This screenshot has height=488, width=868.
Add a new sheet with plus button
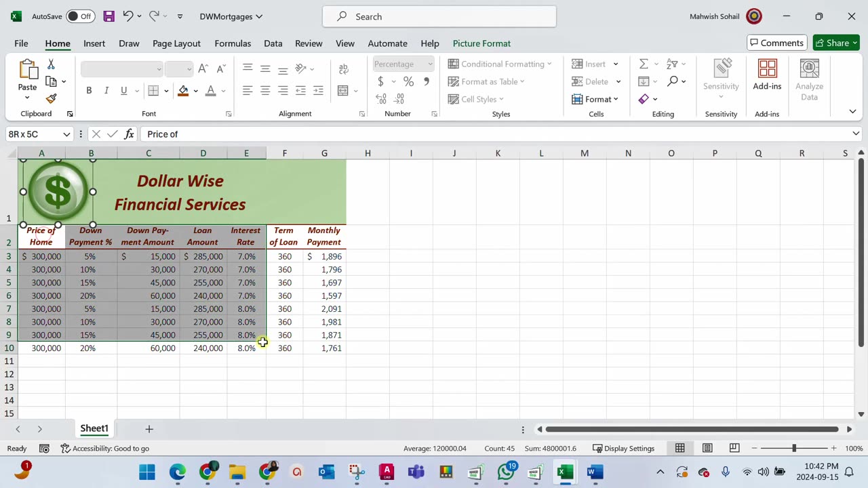tap(149, 428)
